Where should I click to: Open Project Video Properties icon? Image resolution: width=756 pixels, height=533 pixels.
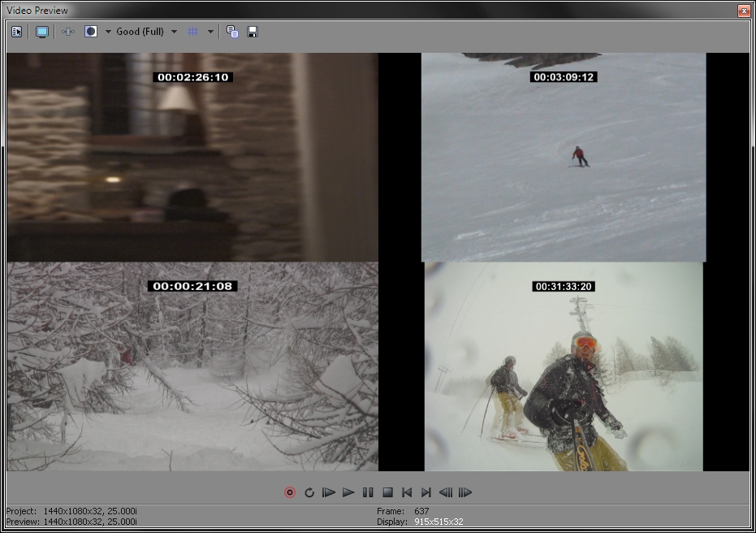pos(17,32)
